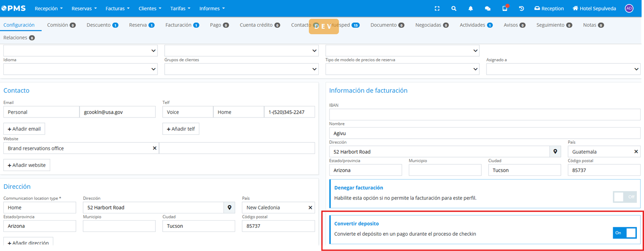The width and height of the screenshot is (644, 251).
Task: Expand the Idioma dropdown
Action: [x=80, y=69]
